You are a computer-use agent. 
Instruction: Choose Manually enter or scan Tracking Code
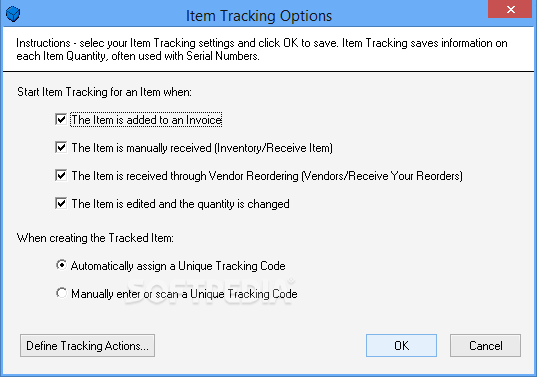coord(61,293)
